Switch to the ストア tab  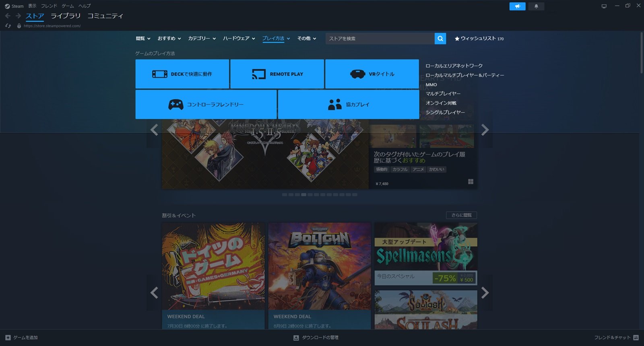tap(35, 16)
